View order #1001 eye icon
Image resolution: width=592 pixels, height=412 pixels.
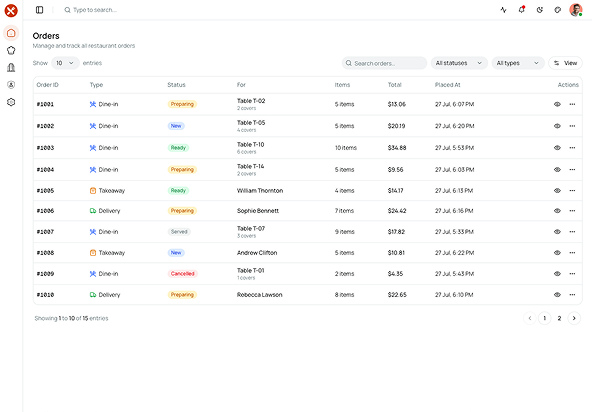click(557, 104)
